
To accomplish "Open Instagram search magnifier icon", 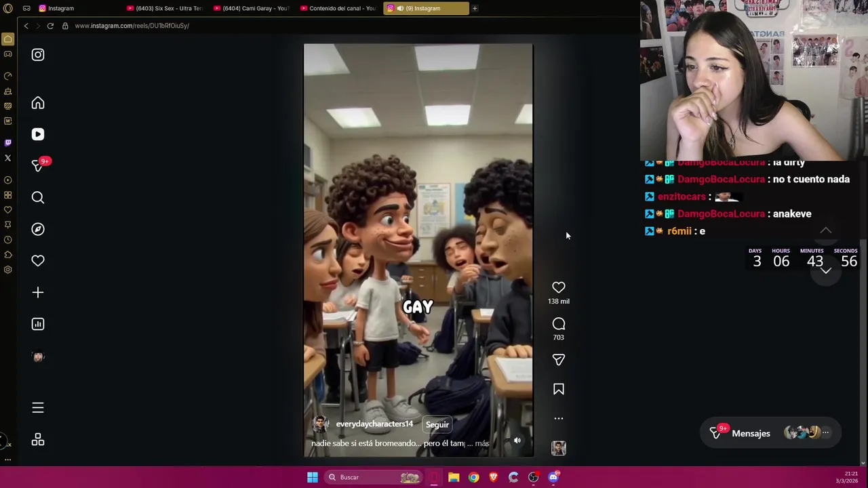I will point(38,197).
